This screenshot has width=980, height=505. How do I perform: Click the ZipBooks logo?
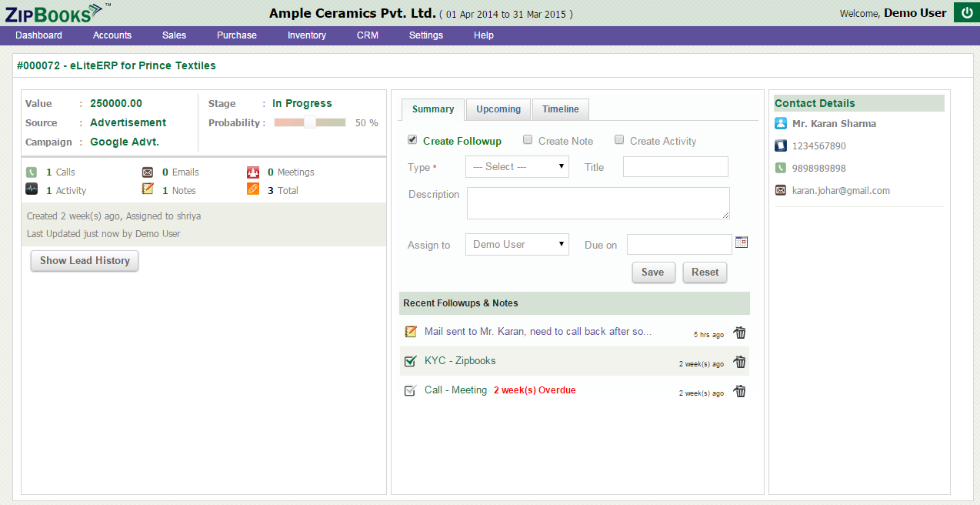coord(58,12)
